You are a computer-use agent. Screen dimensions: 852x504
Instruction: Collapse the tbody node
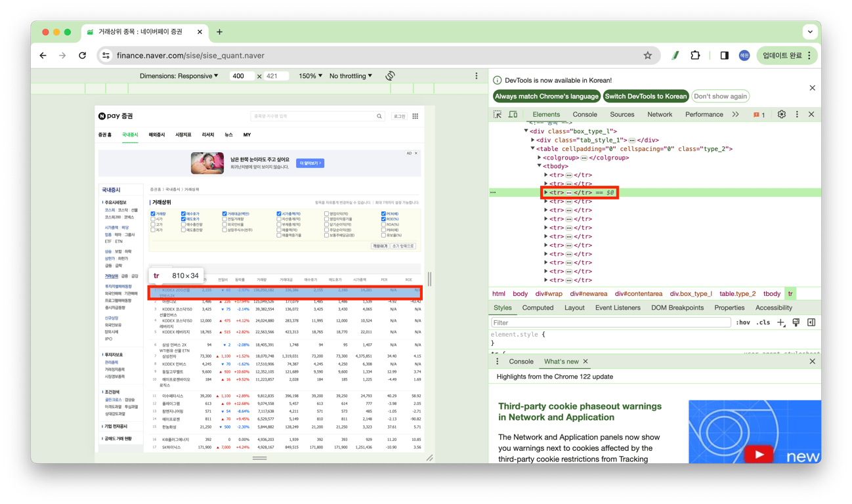(x=539, y=166)
